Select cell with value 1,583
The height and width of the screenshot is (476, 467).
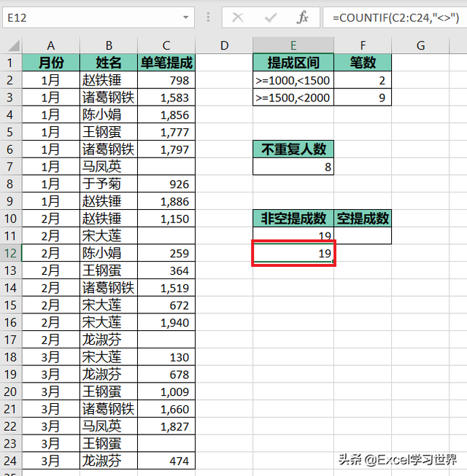click(x=166, y=98)
